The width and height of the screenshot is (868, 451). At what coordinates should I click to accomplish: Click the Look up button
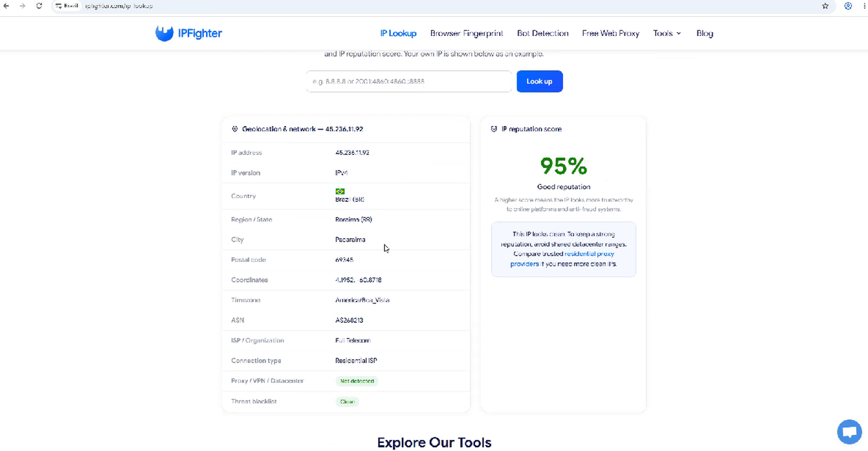539,81
